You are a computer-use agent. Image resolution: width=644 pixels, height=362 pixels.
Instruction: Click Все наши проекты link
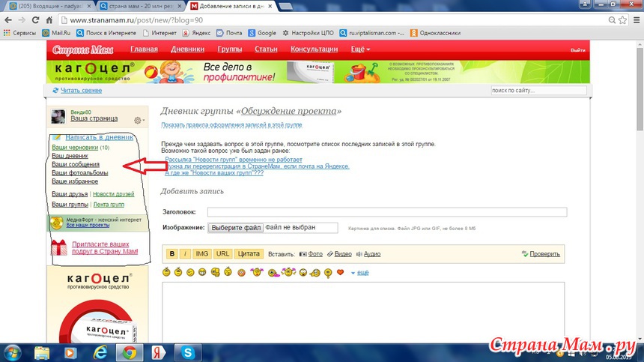click(x=88, y=225)
